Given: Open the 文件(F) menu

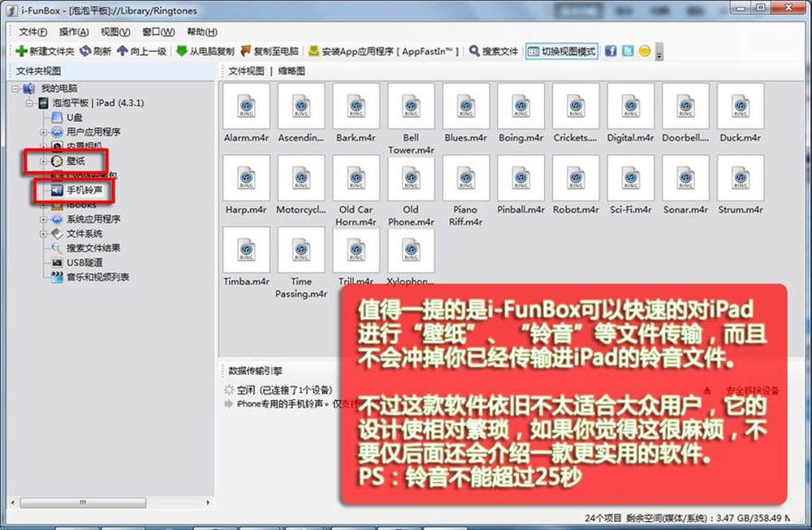Looking at the screenshot, I should (33, 32).
